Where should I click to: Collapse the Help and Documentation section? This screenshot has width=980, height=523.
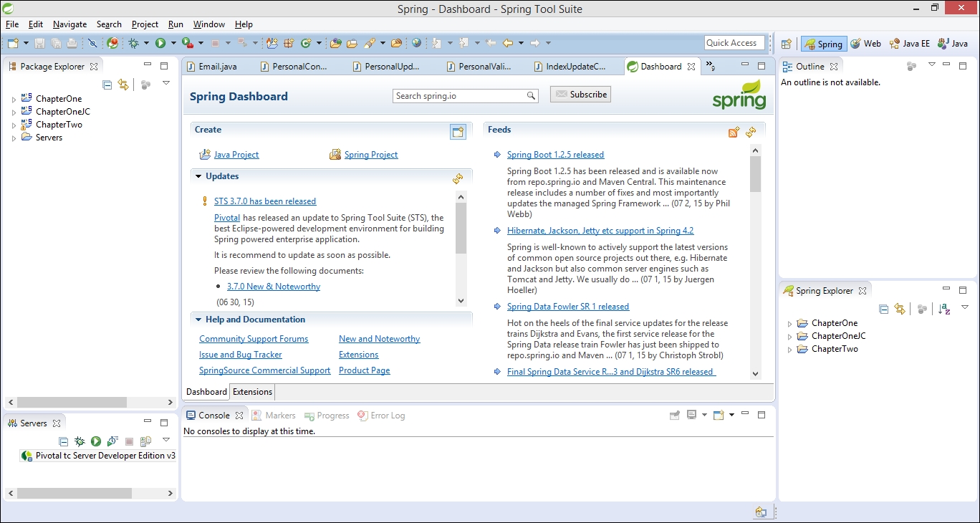pyautogui.click(x=198, y=320)
